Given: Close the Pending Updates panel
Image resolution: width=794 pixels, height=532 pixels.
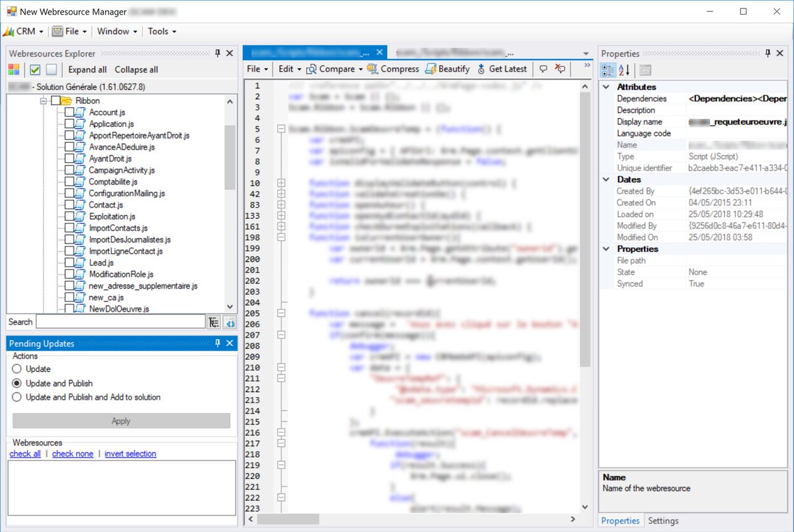Looking at the screenshot, I should (x=230, y=343).
